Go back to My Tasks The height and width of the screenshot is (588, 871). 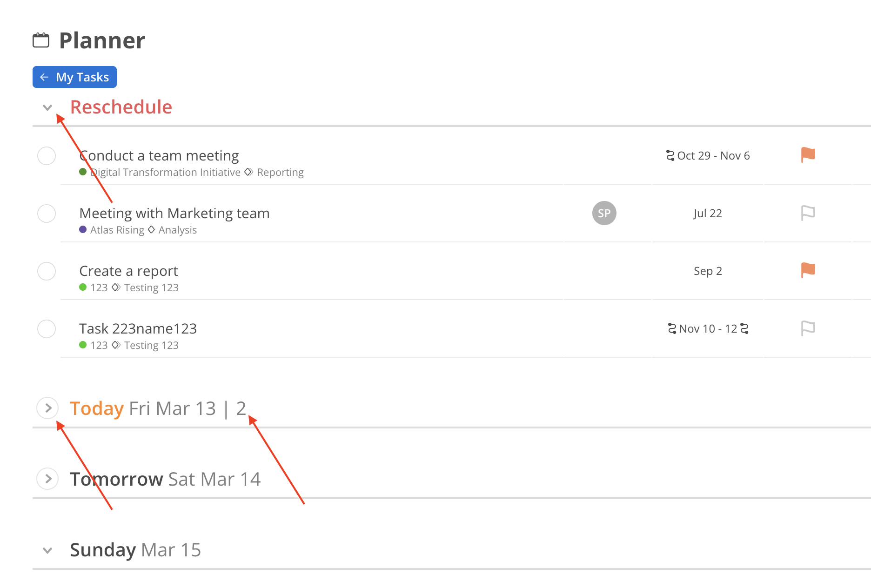(74, 77)
